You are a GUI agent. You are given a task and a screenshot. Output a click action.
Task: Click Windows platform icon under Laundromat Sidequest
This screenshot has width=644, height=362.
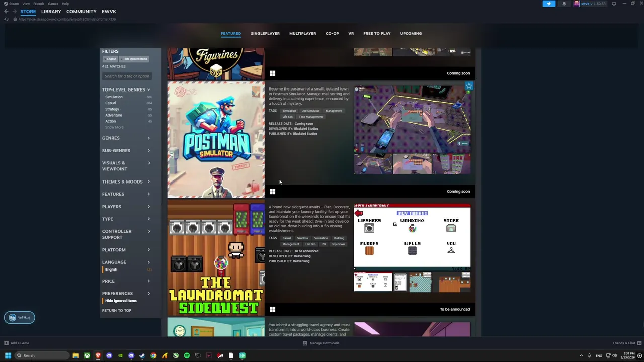pos(272,309)
